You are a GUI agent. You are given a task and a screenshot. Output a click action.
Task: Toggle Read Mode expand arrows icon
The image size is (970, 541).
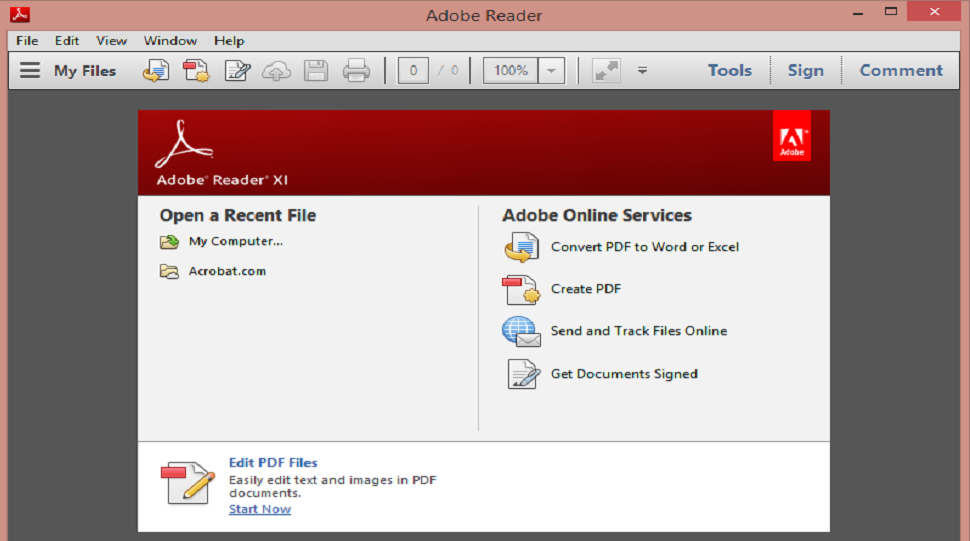[x=606, y=70]
